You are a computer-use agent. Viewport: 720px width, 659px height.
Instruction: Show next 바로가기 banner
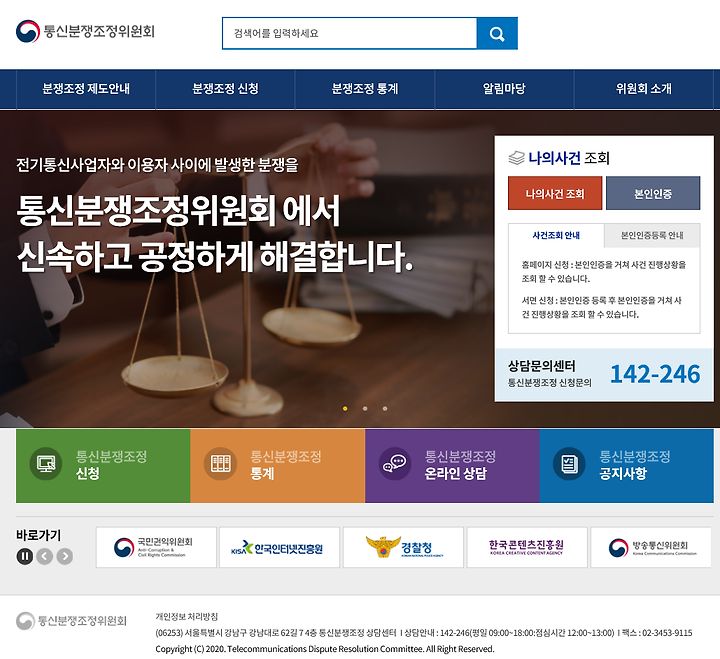[65, 556]
